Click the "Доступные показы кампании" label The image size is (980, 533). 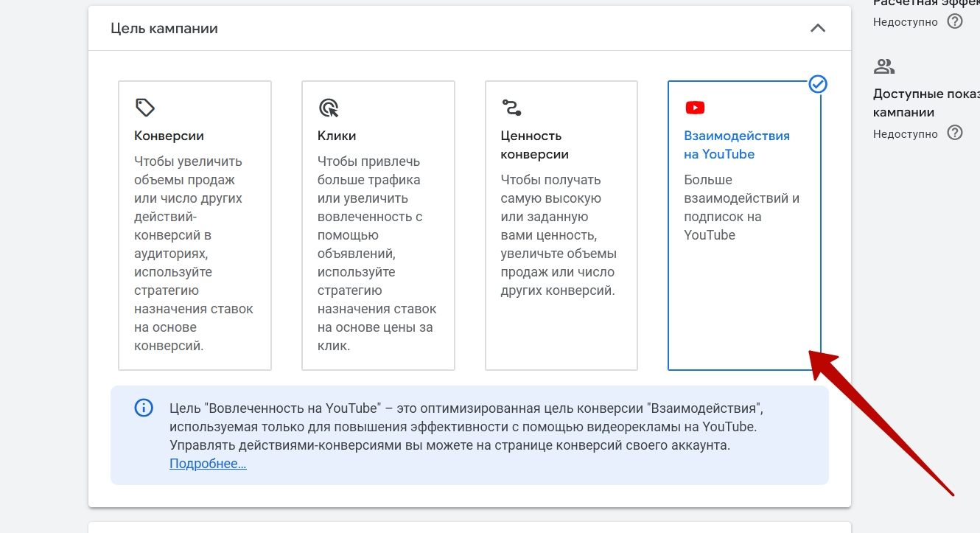point(926,103)
